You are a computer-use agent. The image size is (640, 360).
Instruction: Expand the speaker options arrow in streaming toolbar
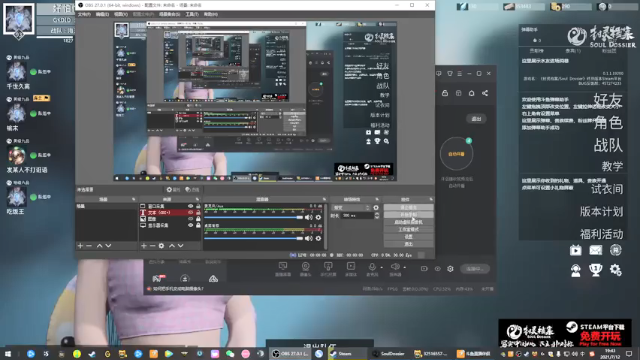point(404,268)
